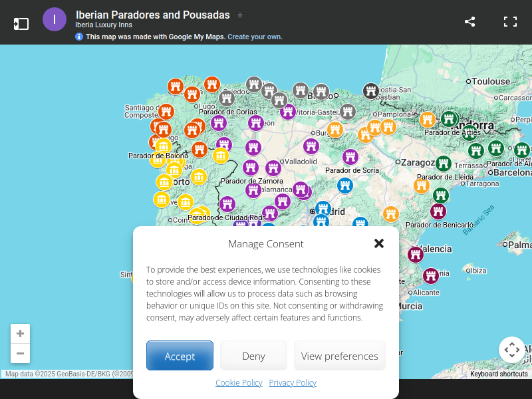Close the Manage Consent dialog

click(379, 243)
